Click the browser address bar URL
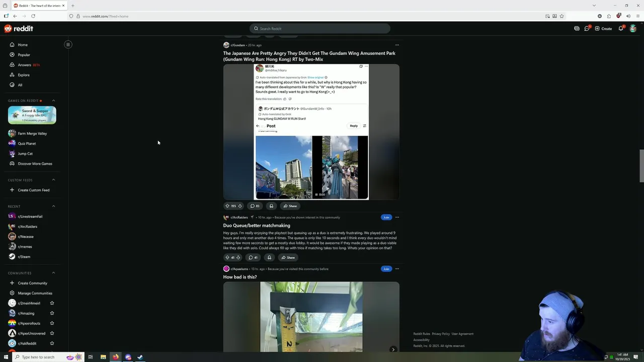 tap(106, 16)
